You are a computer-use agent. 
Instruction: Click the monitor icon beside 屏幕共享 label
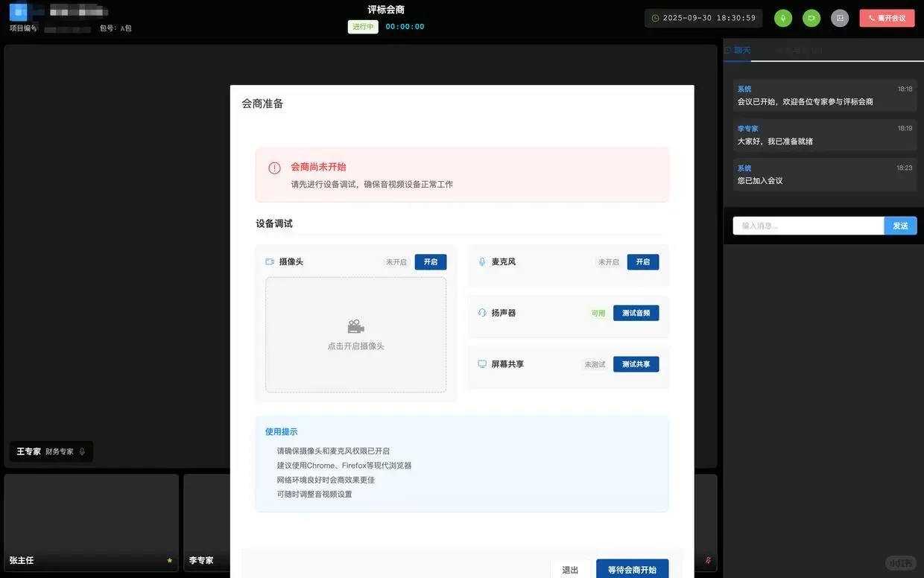coord(481,364)
